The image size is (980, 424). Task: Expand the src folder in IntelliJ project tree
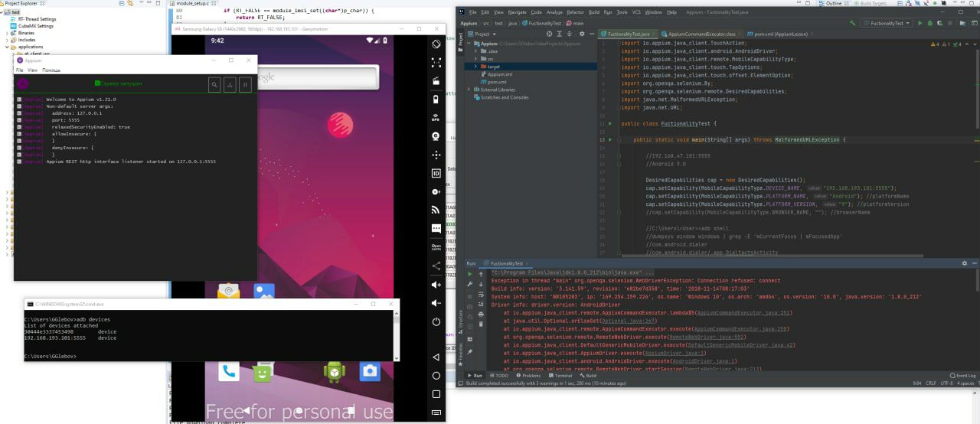477,58
